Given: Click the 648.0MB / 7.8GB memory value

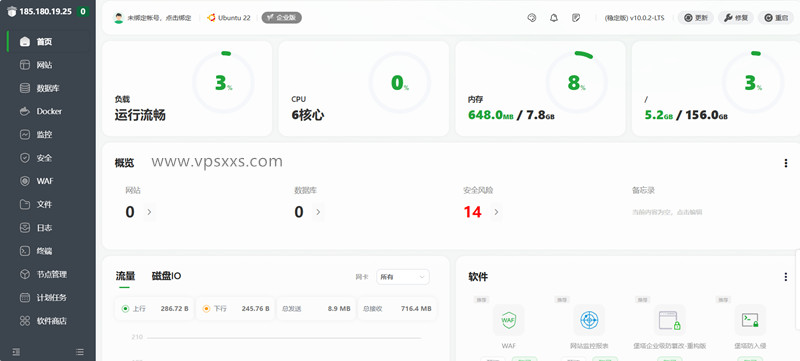Looking at the screenshot, I should 511,115.
